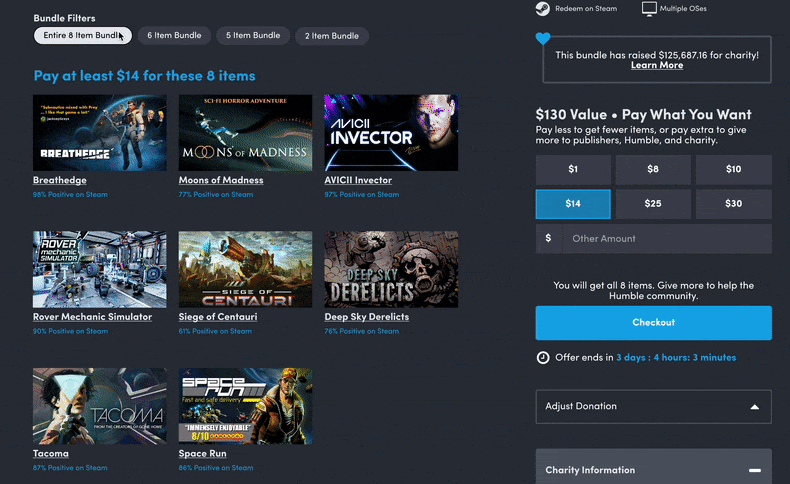Viewport: 790px width, 484px height.
Task: Click '86% Positive on Steam' rating
Action: [x=216, y=468]
